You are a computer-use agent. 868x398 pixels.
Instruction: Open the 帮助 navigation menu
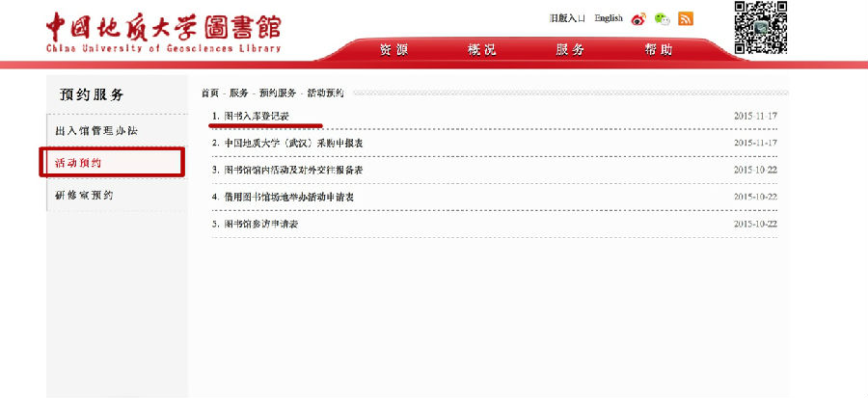coord(658,50)
